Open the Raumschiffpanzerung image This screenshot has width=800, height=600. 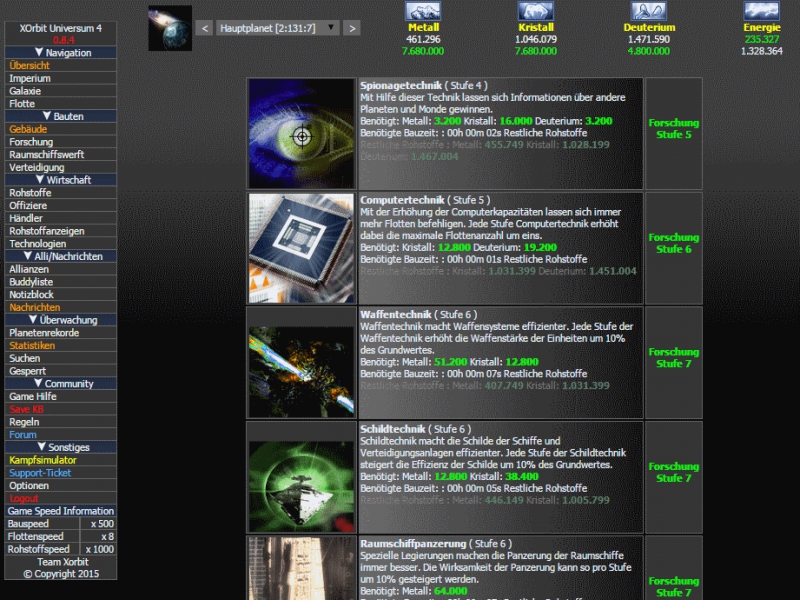point(302,568)
